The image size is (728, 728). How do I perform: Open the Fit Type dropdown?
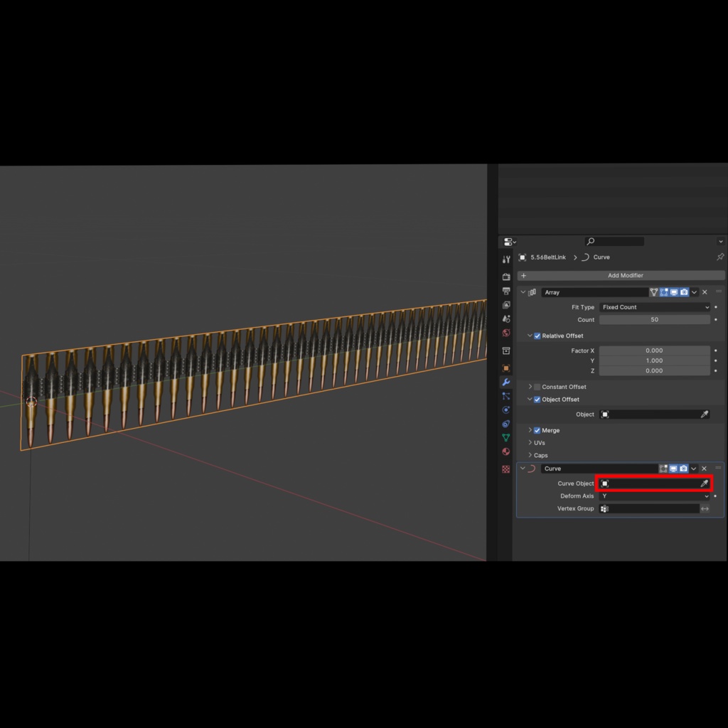point(655,307)
